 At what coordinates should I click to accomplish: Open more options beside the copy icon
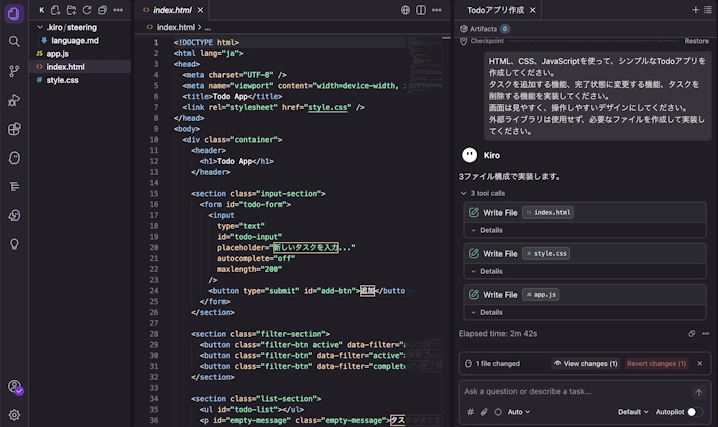coord(706,334)
